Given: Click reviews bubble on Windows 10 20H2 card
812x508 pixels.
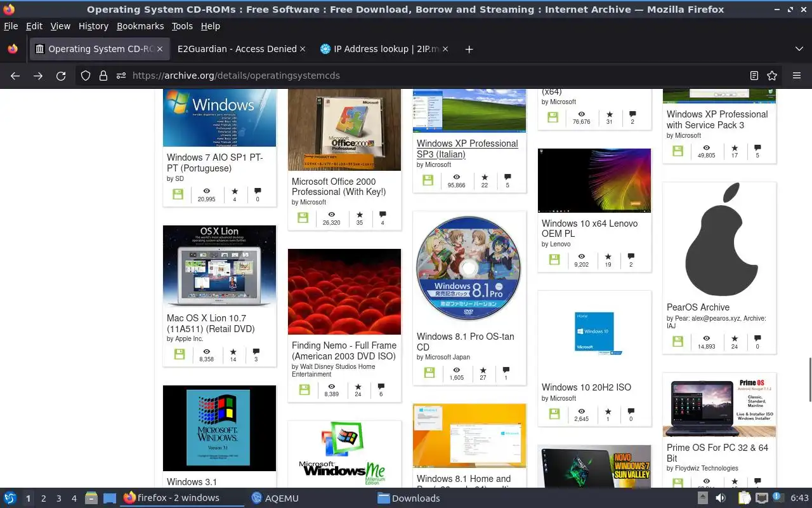Looking at the screenshot, I should [631, 411].
